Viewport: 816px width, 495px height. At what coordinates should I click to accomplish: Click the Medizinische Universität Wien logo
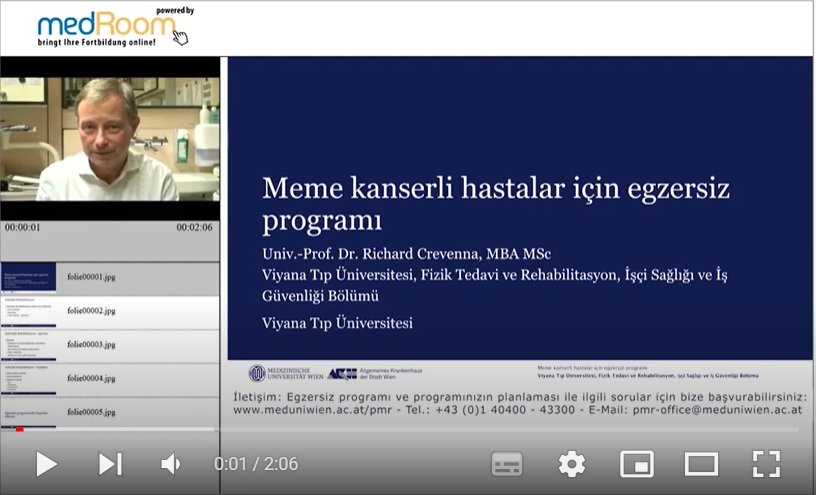[285, 373]
